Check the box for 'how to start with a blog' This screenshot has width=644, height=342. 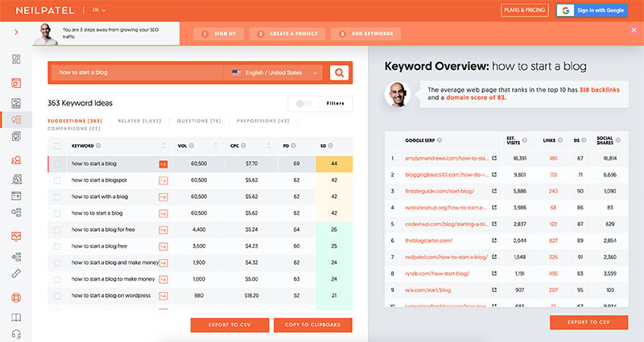[x=57, y=197]
